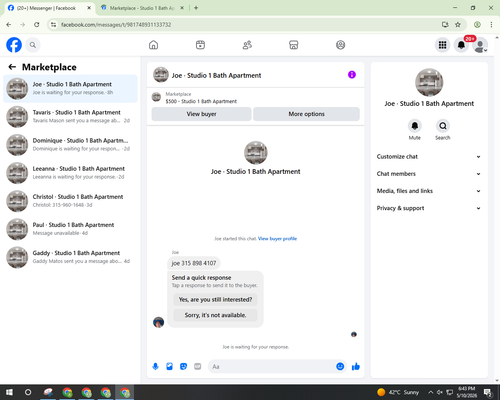
Task: Reload the page with refresh icon
Action: pos(37,25)
